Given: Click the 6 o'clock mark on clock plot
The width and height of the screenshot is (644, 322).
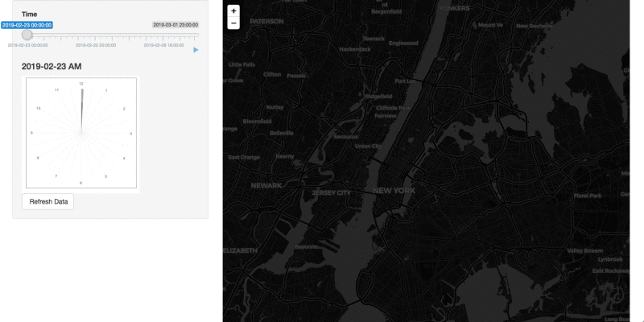Looking at the screenshot, I should pos(81,183).
